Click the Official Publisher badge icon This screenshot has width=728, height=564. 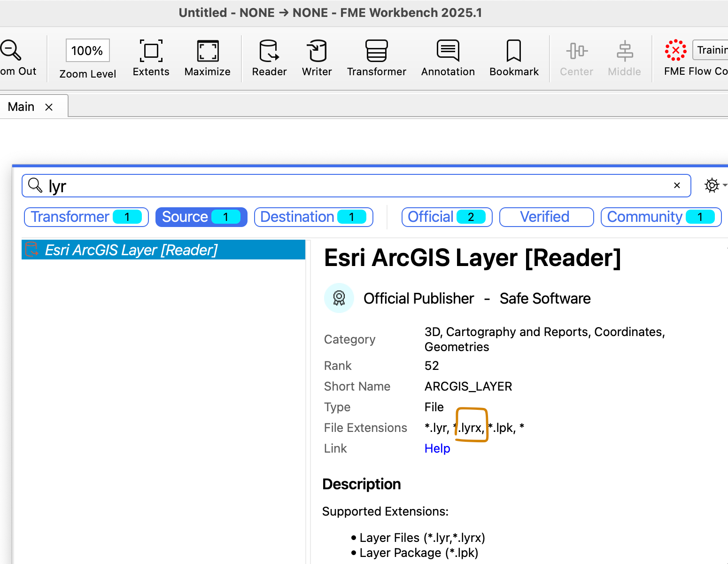[339, 298]
